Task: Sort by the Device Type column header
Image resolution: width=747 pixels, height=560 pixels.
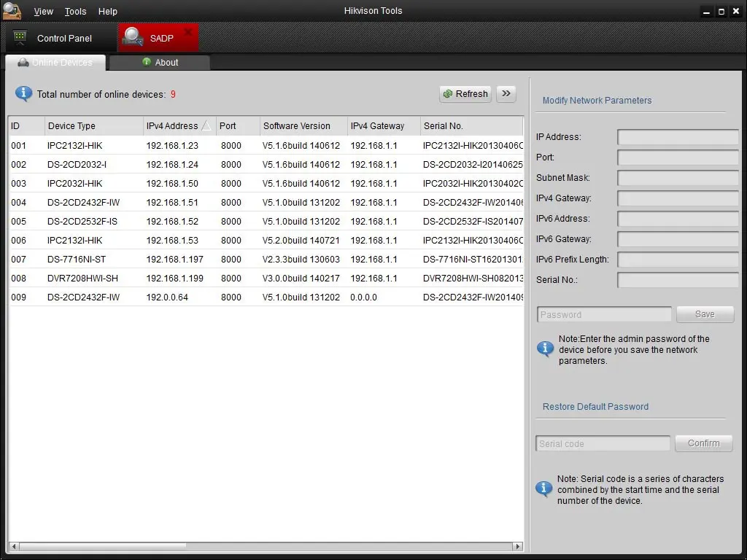Action: pyautogui.click(x=94, y=126)
